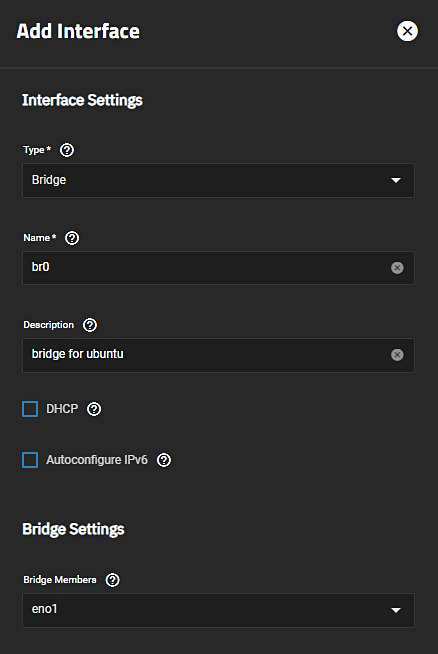Expand the Type dropdown arrow
Image resolution: width=438 pixels, height=654 pixels.
(395, 181)
